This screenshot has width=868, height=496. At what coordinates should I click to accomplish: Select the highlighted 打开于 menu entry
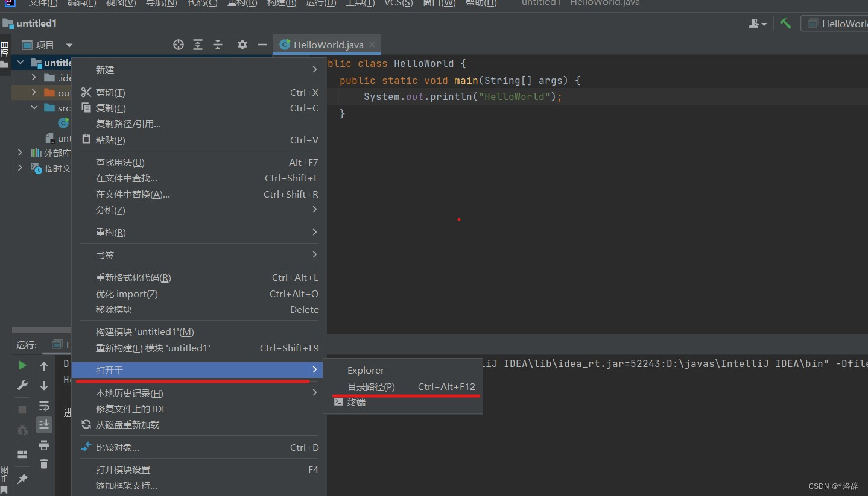pos(198,369)
